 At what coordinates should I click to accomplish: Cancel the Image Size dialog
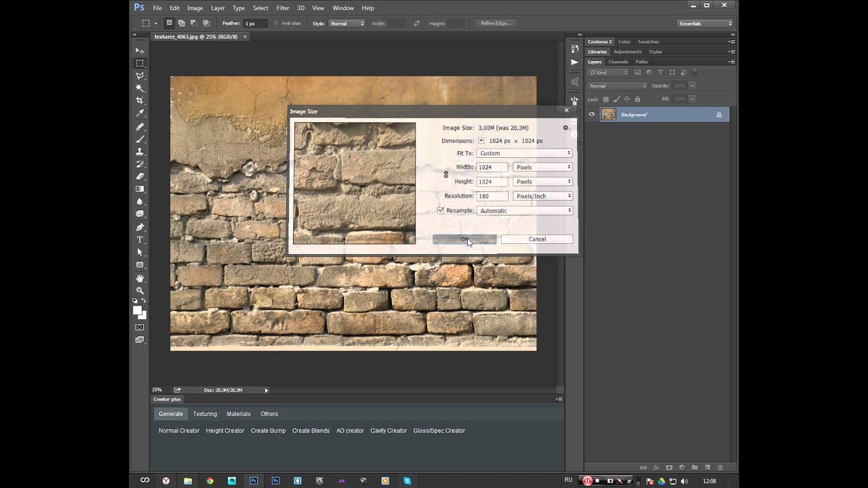pos(536,239)
